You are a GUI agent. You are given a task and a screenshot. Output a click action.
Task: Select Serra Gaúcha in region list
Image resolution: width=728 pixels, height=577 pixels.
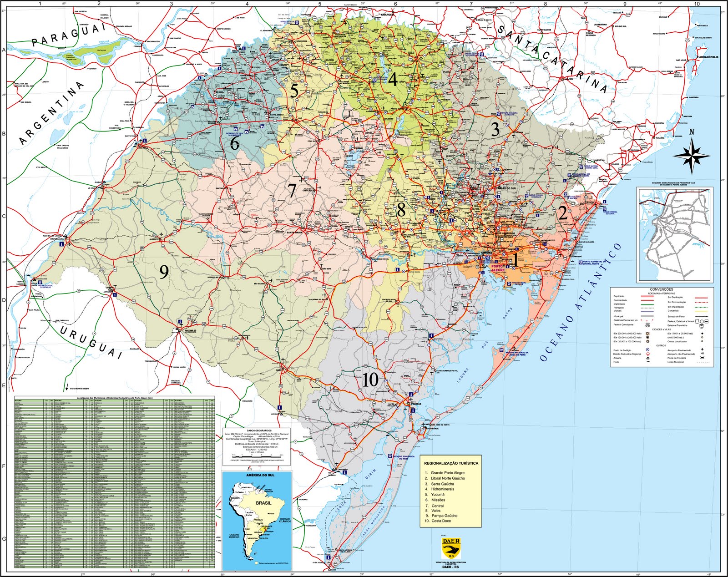(440, 484)
